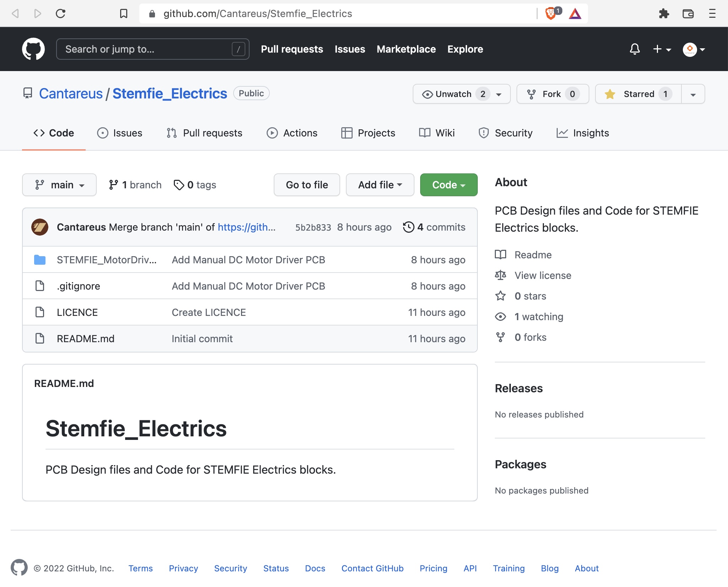Expand the green Code dropdown
Image resolution: width=728 pixels, height=587 pixels.
tap(449, 185)
